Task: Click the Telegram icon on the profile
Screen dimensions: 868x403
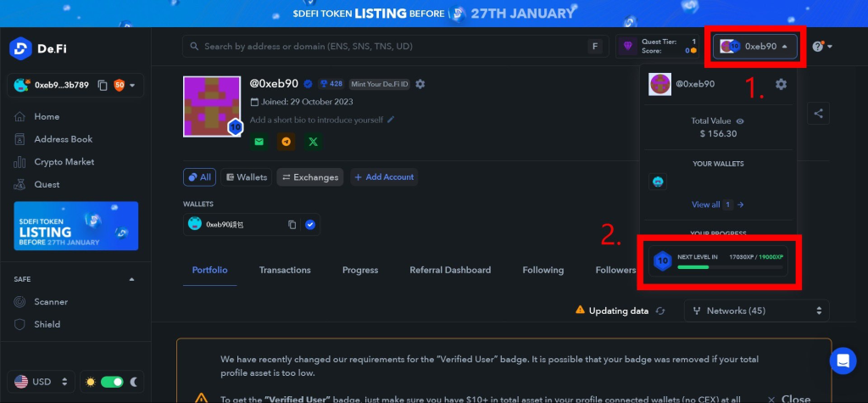Action: coord(286,142)
